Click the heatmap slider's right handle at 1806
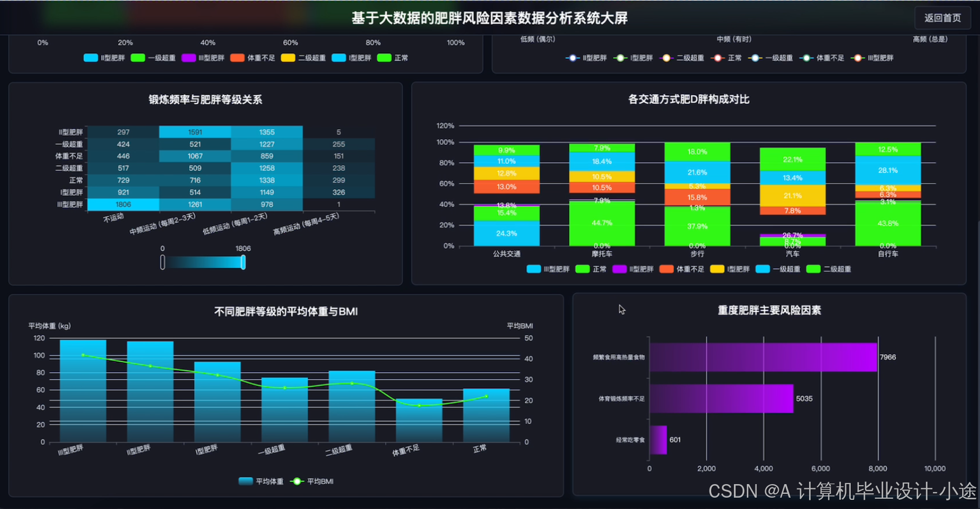This screenshot has width=980, height=509. click(x=243, y=262)
